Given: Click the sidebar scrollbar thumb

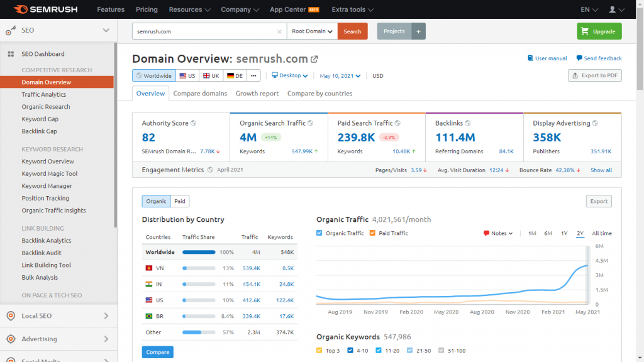Looking at the screenshot, I should tap(116, 136).
